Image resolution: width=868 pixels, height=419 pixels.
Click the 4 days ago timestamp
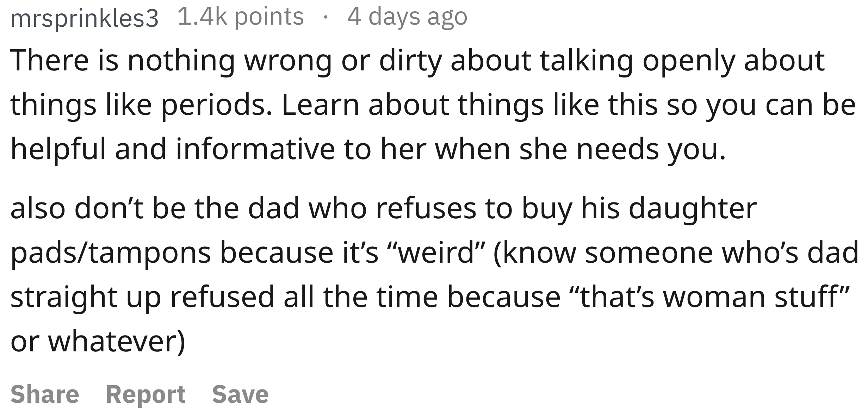407,17
